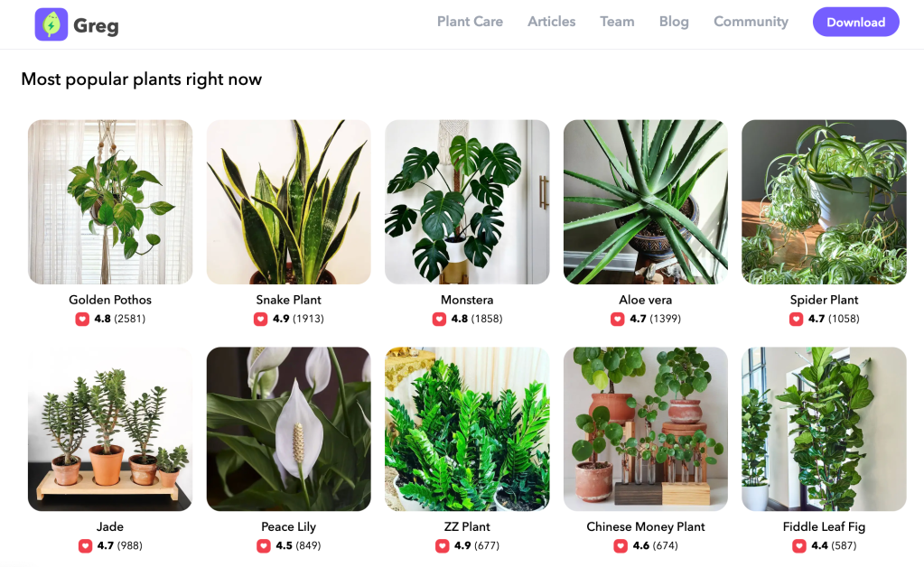Go to the Articles page
924x567 pixels.
(x=551, y=22)
